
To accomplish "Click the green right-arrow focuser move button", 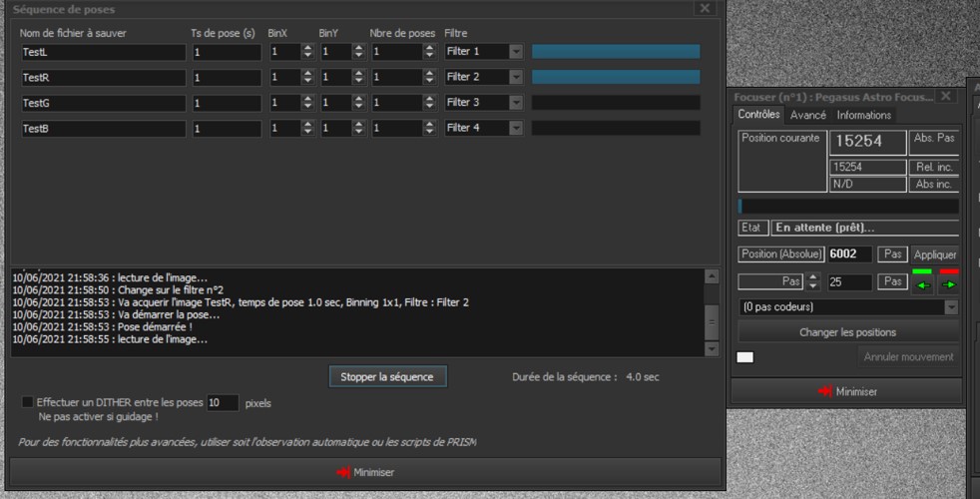I will pos(948,284).
